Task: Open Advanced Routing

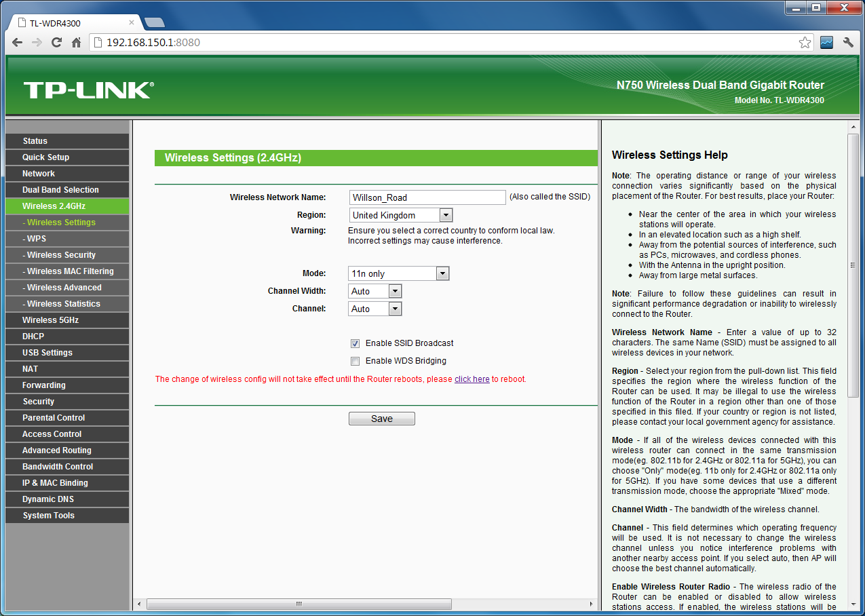Action: (x=66, y=450)
